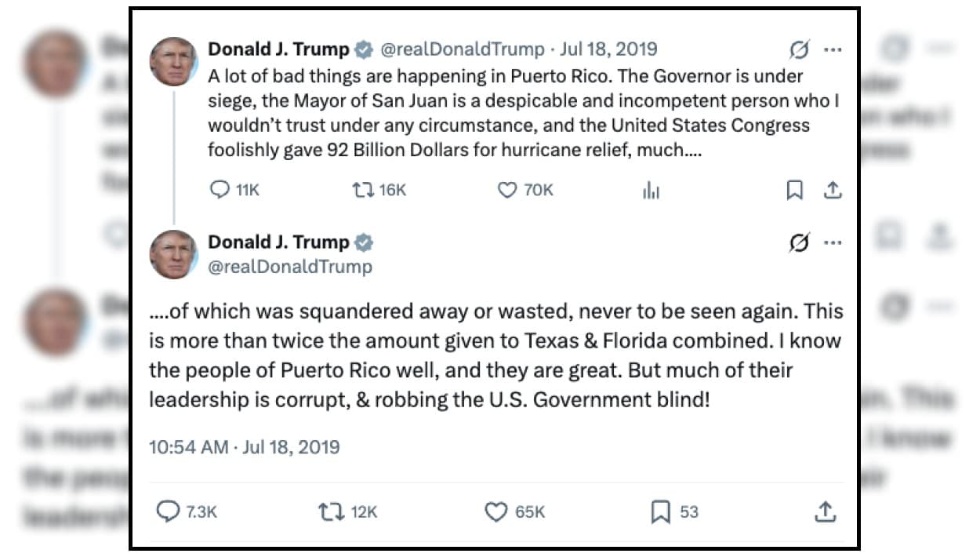Repost the second tweet showing 12K reposts

click(329, 512)
